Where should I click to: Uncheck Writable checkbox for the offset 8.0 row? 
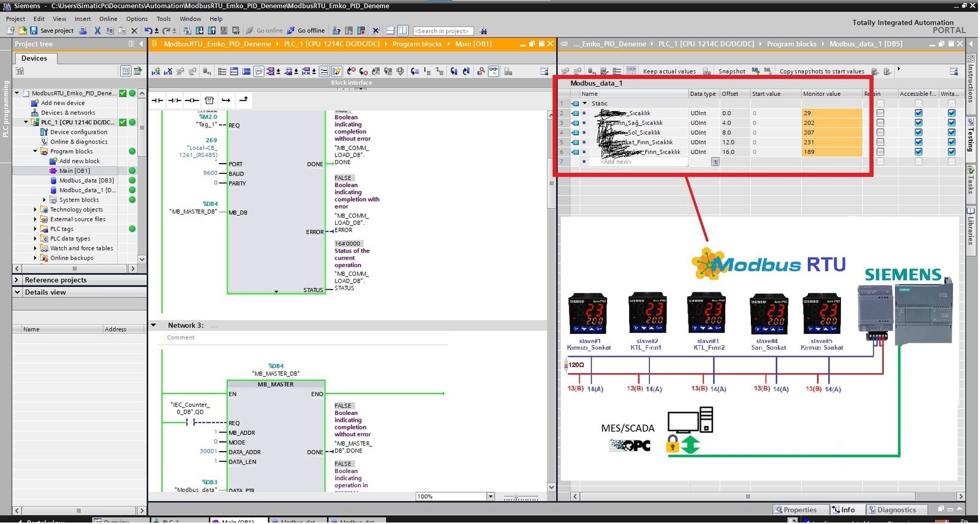coord(951,132)
